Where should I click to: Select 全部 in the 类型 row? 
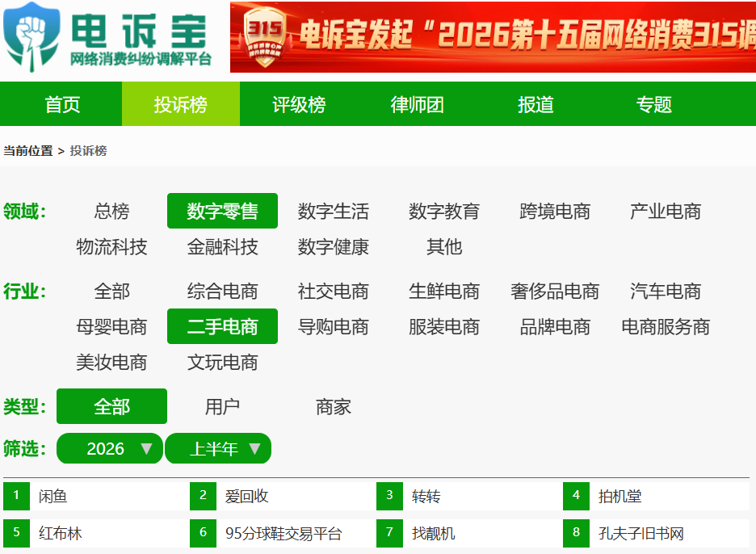111,406
